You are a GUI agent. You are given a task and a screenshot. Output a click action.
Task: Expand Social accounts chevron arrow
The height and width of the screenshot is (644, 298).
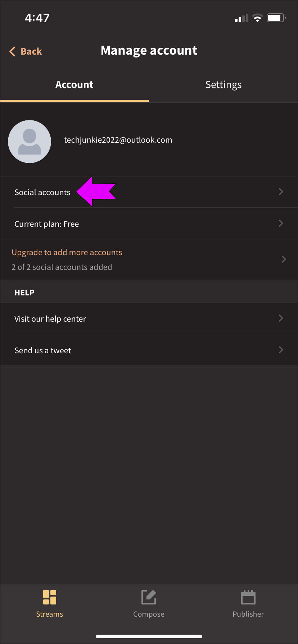[281, 192]
